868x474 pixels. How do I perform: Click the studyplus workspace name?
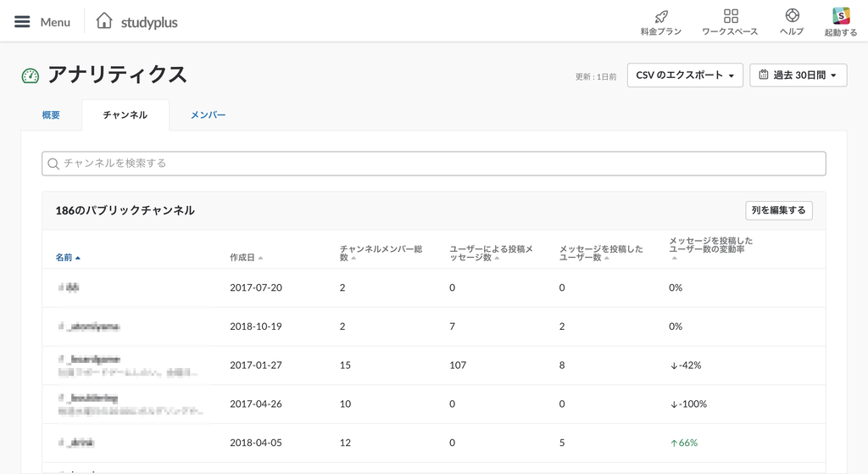(149, 23)
